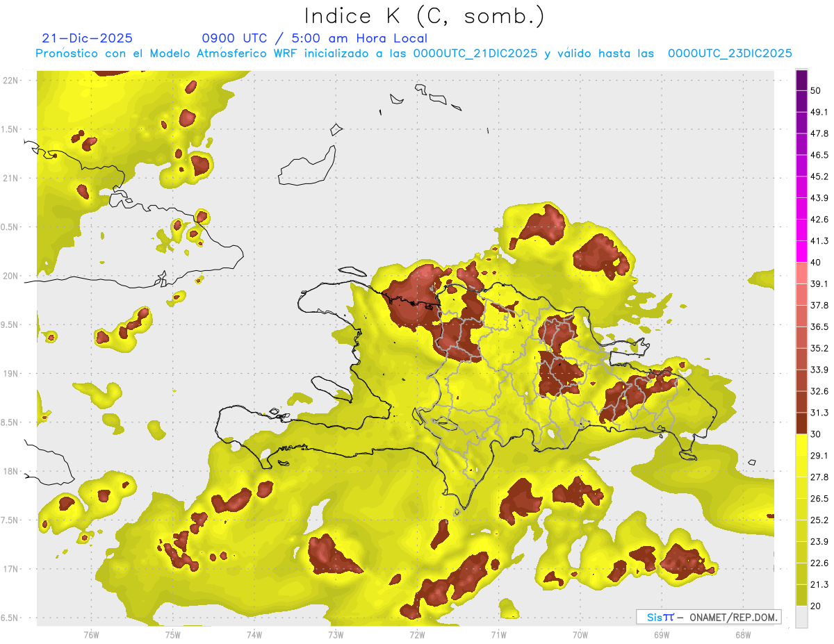
Task: Click the '73W' longitude label
Action: [x=336, y=634]
